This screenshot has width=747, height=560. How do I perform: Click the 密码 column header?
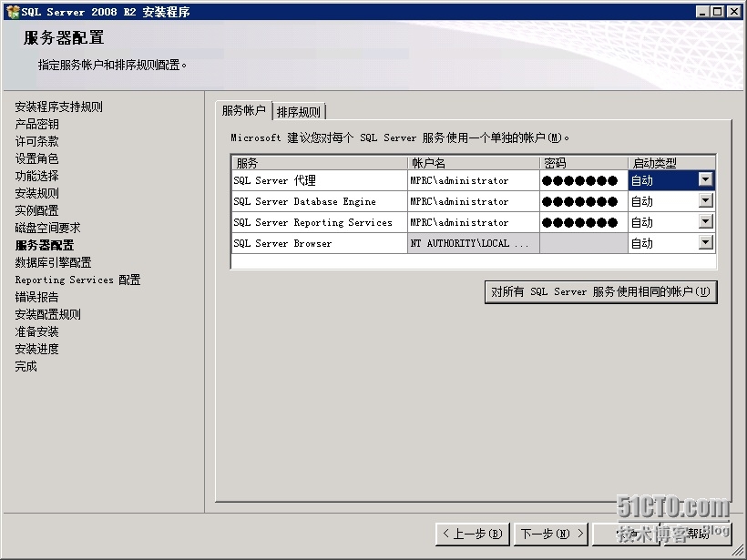tap(584, 163)
